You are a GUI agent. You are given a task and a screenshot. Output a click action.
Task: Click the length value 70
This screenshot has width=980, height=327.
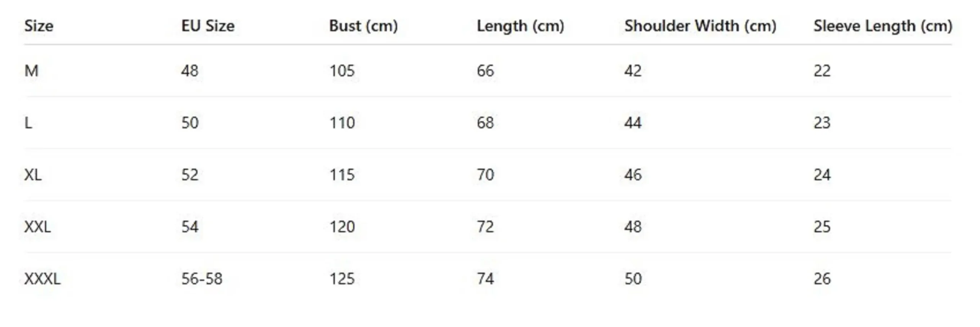pos(485,175)
